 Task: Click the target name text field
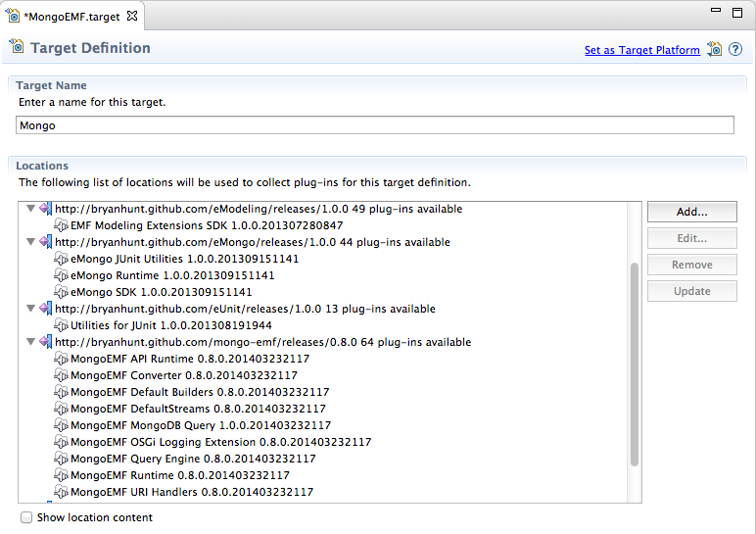tap(375, 125)
